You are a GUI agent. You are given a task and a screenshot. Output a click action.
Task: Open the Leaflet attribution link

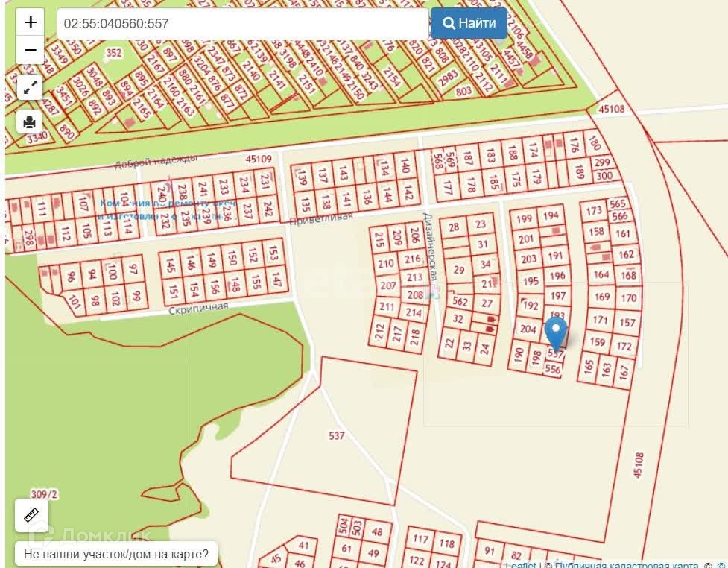pos(520,565)
